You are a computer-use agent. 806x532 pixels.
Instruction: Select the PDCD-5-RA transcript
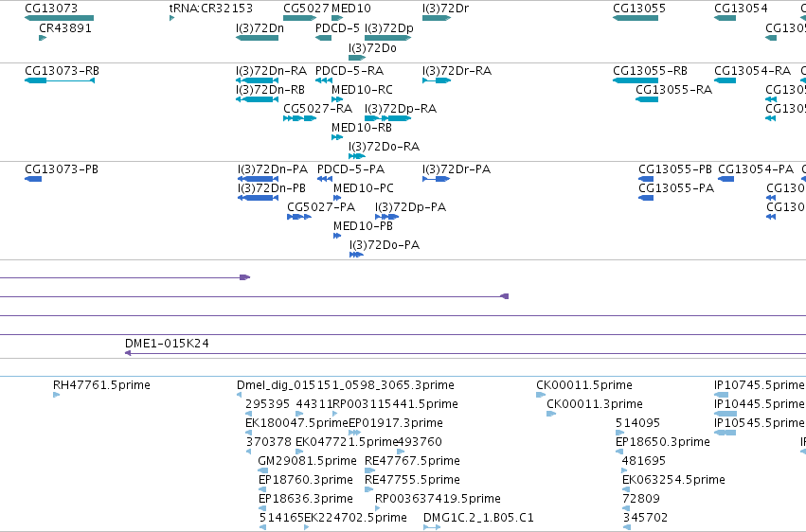[x=324, y=80]
